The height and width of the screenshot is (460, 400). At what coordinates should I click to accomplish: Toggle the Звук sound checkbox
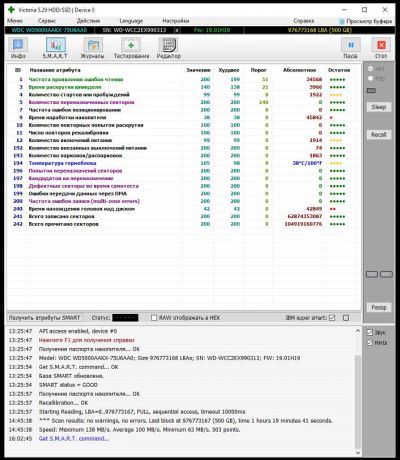coord(370,332)
